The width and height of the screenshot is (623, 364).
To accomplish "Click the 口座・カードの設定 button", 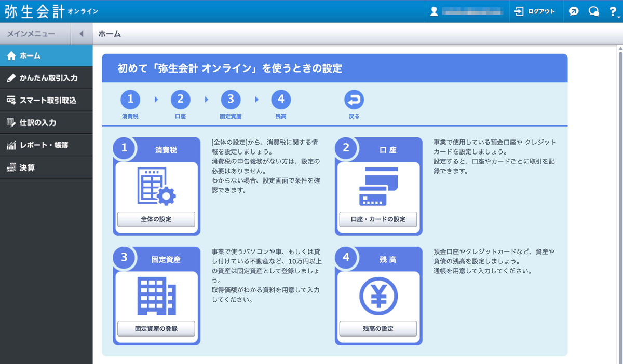I will 378,219.
